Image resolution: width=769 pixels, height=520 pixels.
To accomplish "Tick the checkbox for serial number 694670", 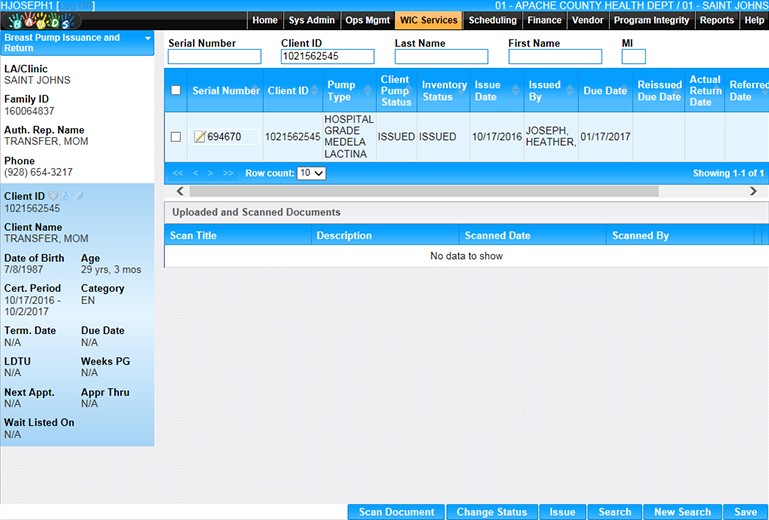I will 176,137.
